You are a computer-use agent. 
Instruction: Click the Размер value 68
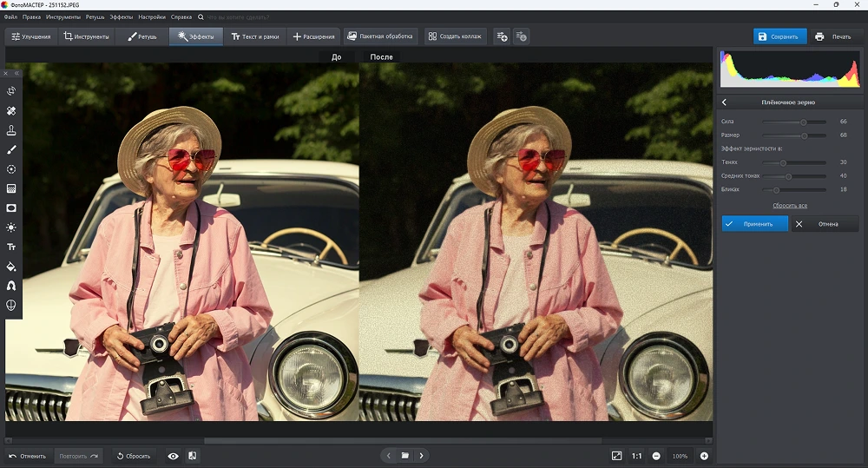[x=843, y=135]
